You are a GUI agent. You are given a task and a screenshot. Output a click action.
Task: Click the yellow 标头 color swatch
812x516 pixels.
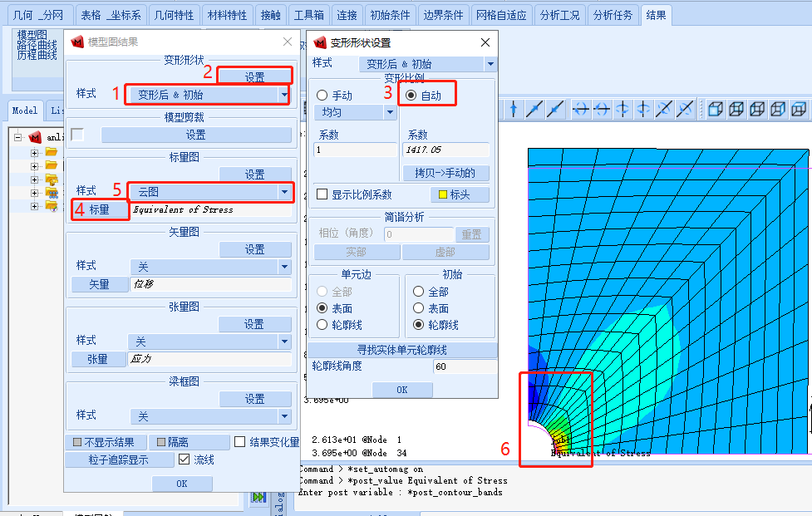point(443,194)
